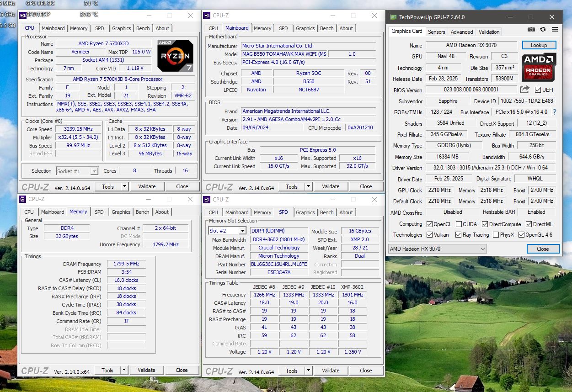Click the title bar icon of the CPU-Z Memory window

pyautogui.click(x=22, y=199)
